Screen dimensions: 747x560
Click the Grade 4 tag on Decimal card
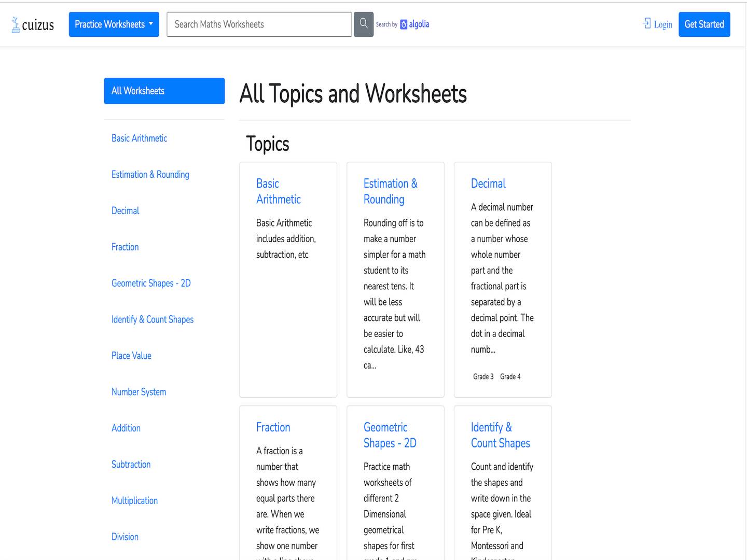(510, 377)
